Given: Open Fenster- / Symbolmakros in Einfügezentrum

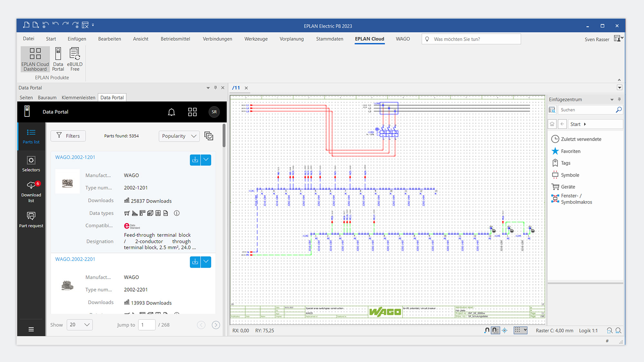Looking at the screenshot, I should pos(572,199).
